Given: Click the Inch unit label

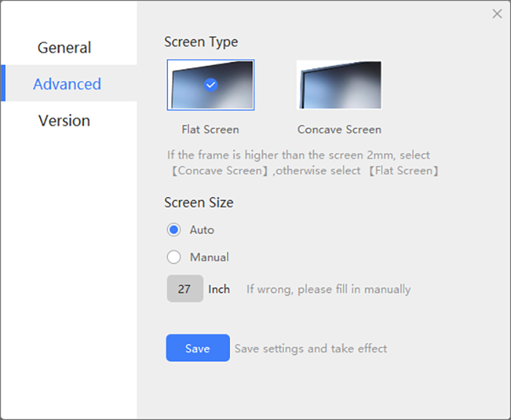Looking at the screenshot, I should [x=219, y=289].
